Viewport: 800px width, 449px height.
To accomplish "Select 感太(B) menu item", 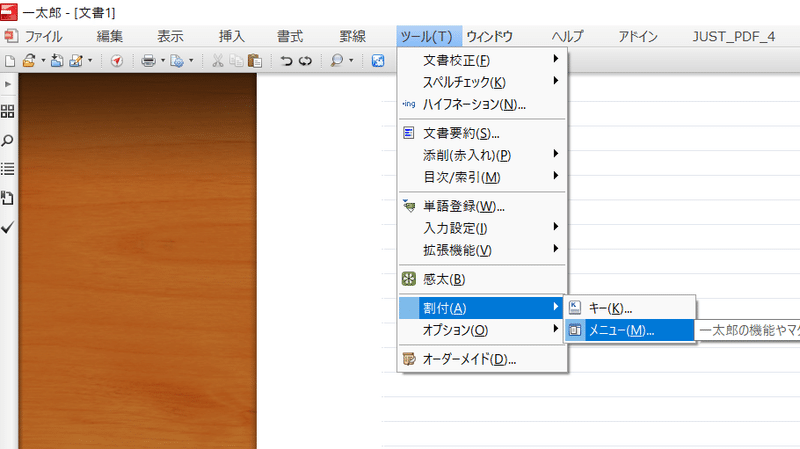I will tap(482, 280).
